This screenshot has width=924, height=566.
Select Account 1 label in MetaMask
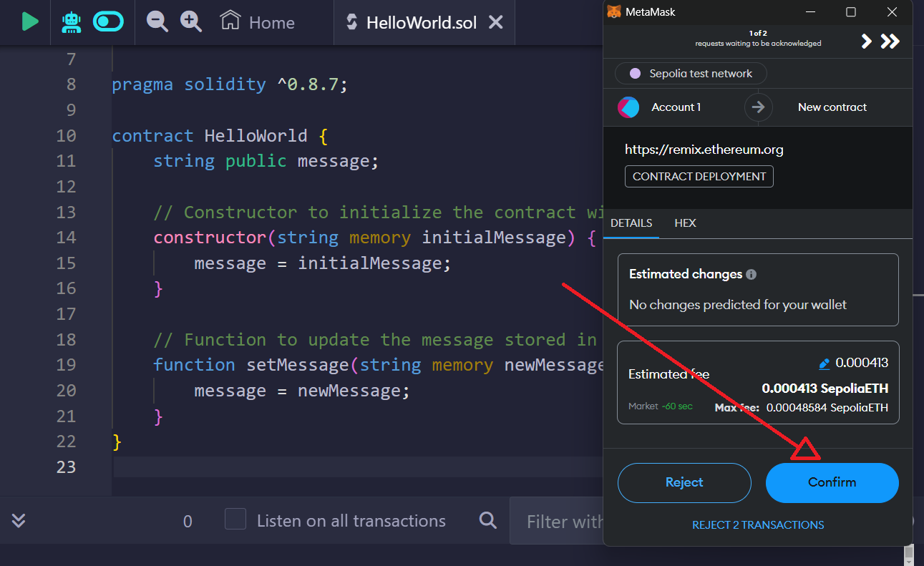click(676, 107)
